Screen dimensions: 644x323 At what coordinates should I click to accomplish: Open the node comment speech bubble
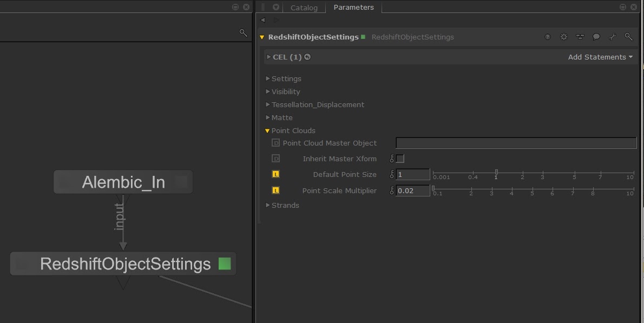pos(596,37)
